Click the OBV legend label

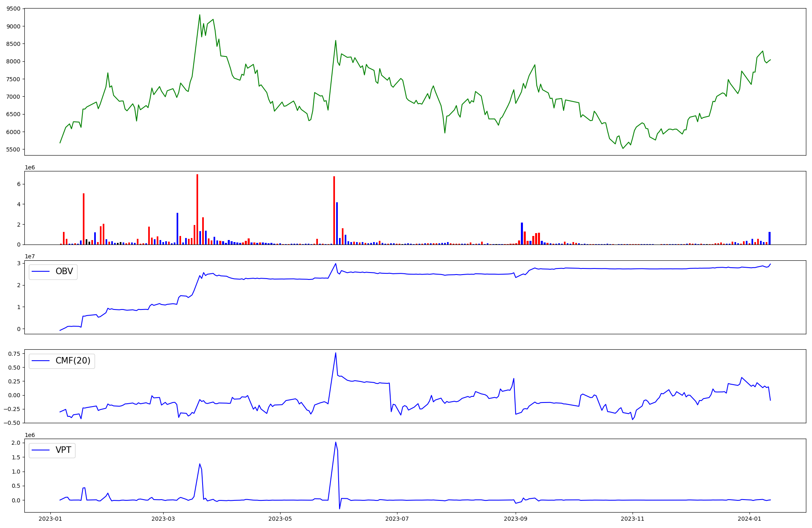64,271
